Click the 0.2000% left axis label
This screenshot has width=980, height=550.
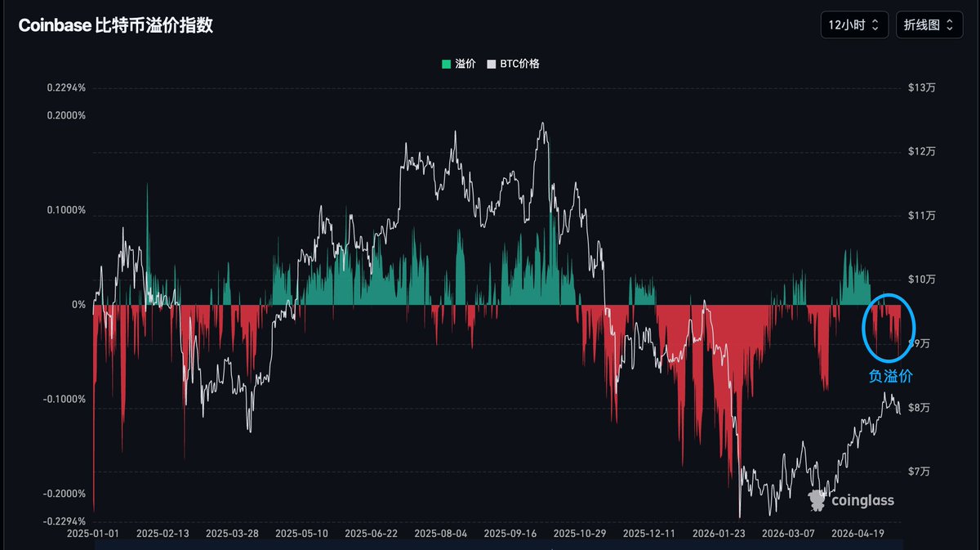pos(66,115)
